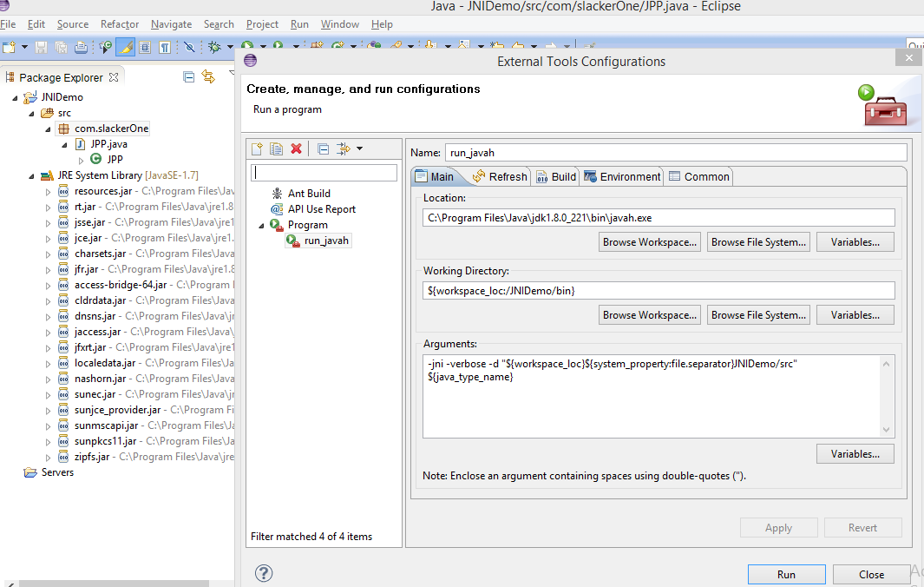This screenshot has width=924, height=587.
Task: Switch to the Main tab
Action: click(x=435, y=177)
